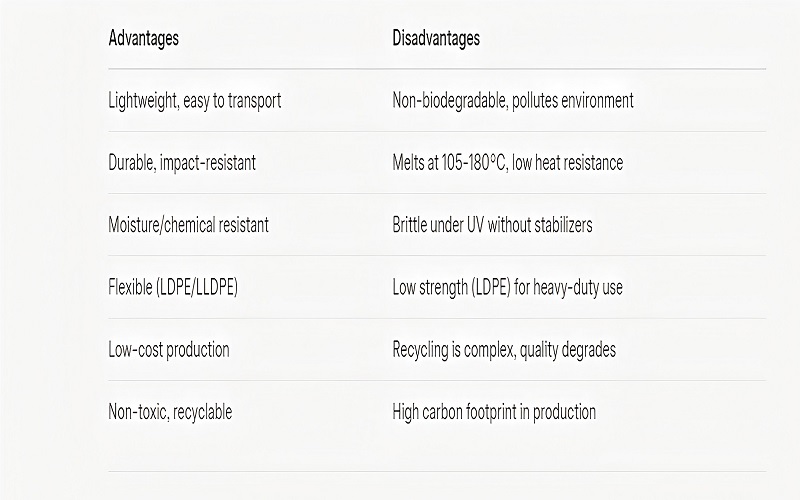Click the Advantages column header
The image size is (800, 500).
click(143, 39)
